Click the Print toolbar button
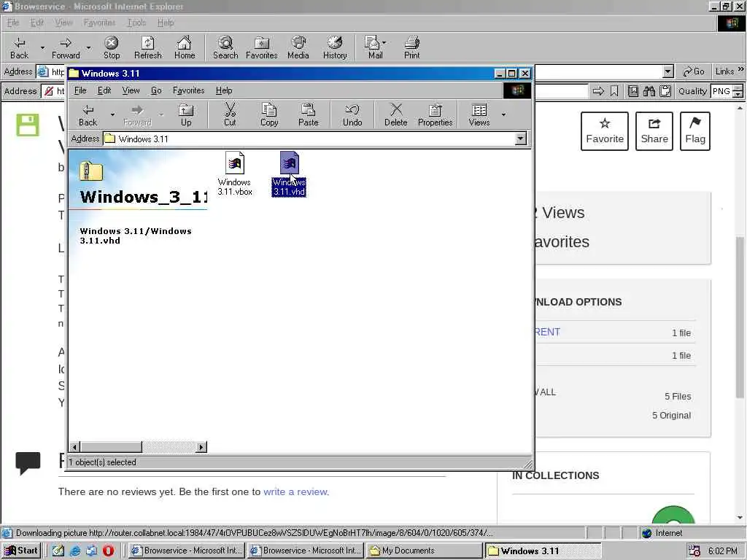Viewport: 747px width, 560px height. point(411,48)
